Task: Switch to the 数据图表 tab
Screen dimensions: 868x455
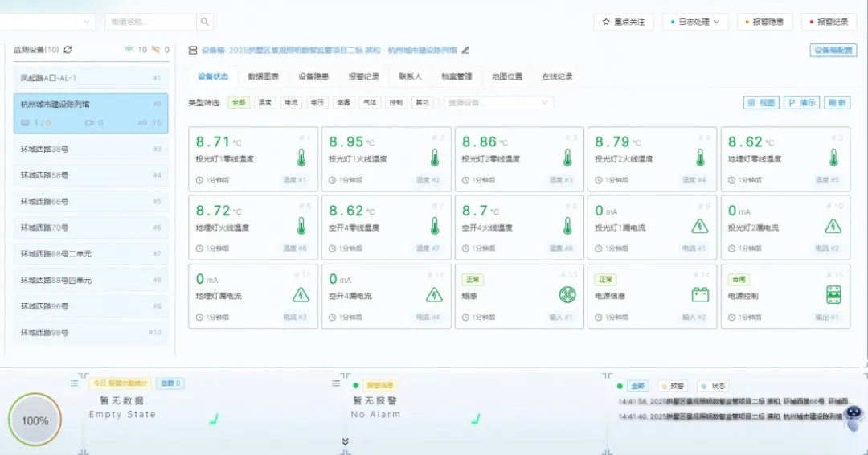Action: (x=263, y=77)
